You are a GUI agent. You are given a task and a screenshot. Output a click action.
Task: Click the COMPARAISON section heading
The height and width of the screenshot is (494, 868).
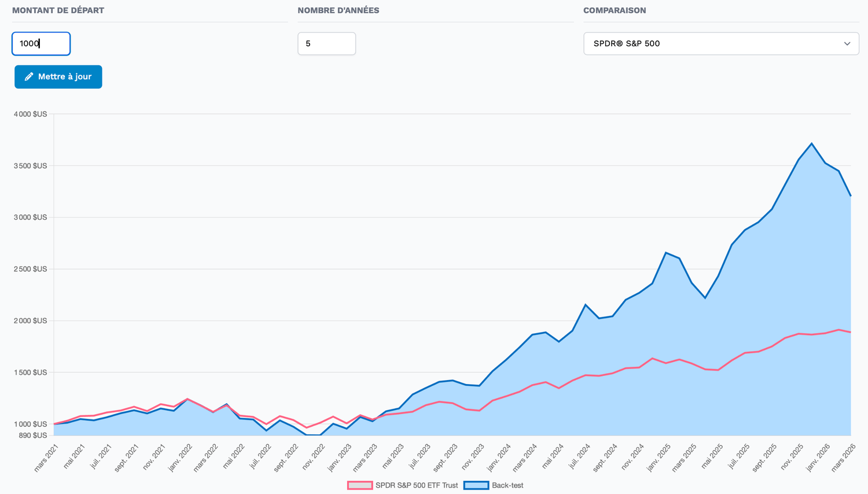(615, 10)
